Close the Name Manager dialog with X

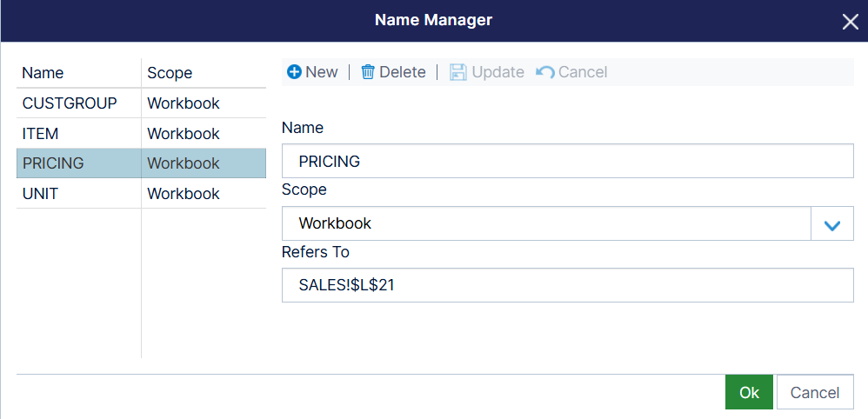(850, 22)
